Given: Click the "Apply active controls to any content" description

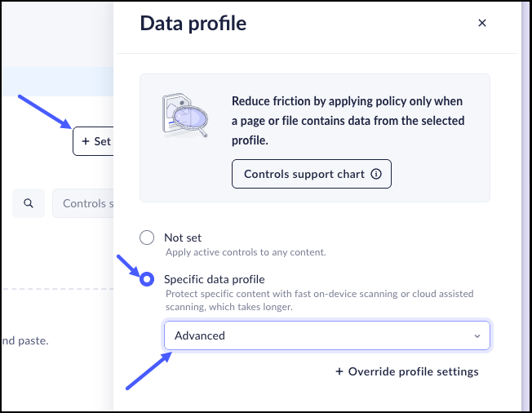Looking at the screenshot, I should [245, 252].
